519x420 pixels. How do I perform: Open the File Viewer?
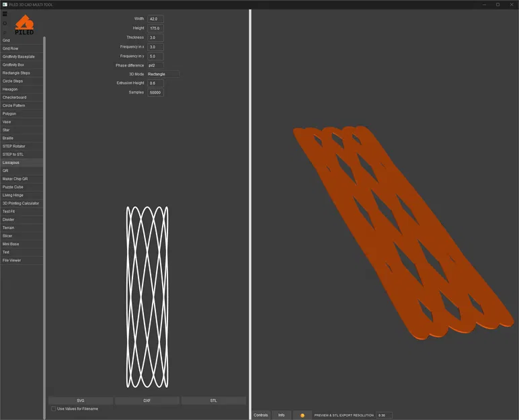pyautogui.click(x=22, y=261)
